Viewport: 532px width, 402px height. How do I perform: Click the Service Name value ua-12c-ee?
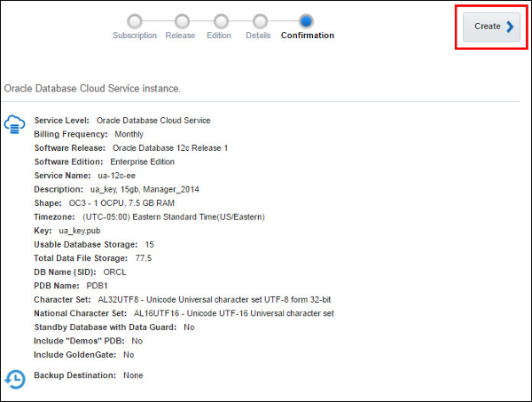click(117, 176)
